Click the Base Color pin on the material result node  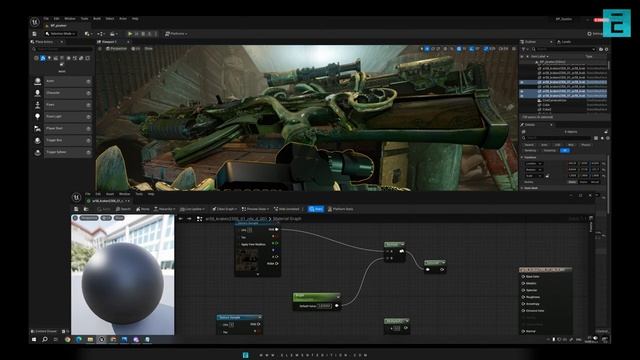523,277
